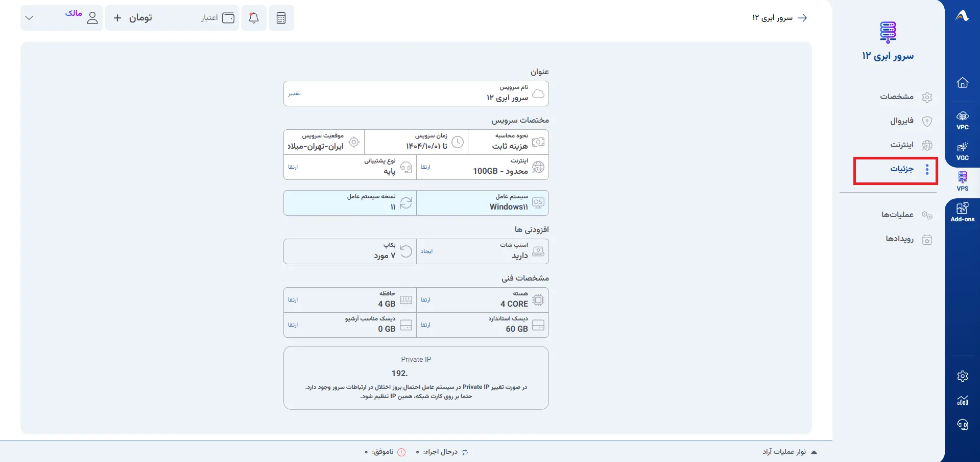The image size is (980, 462).
Task: Open VPC section in sidebar
Action: [963, 121]
